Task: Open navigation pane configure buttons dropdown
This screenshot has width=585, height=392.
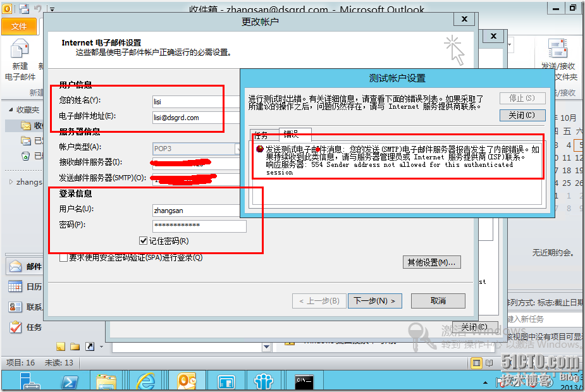Action: click(x=101, y=347)
